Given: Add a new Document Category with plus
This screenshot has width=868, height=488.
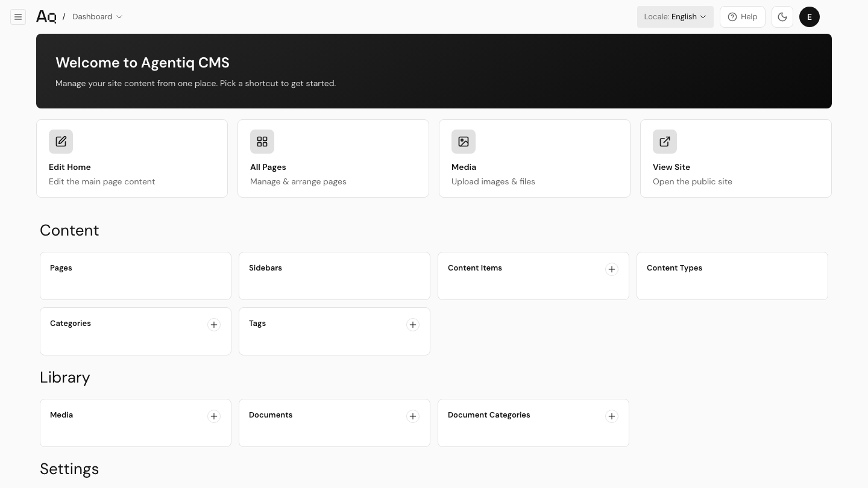Looking at the screenshot, I should tap(612, 416).
